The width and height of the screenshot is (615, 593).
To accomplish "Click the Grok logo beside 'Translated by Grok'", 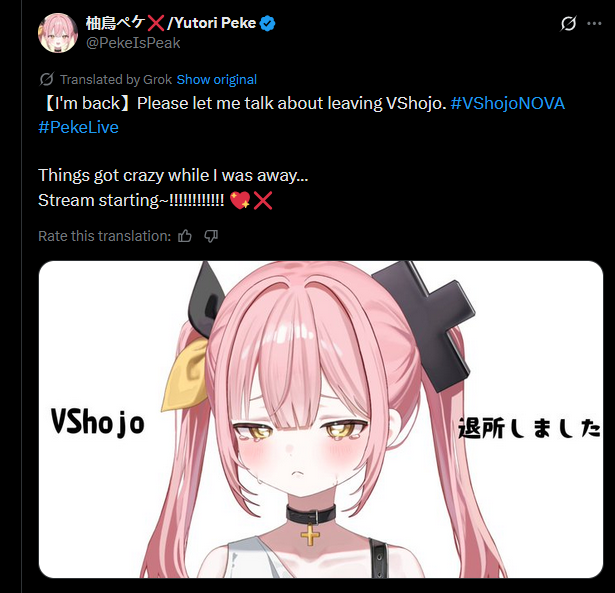I will [46, 79].
